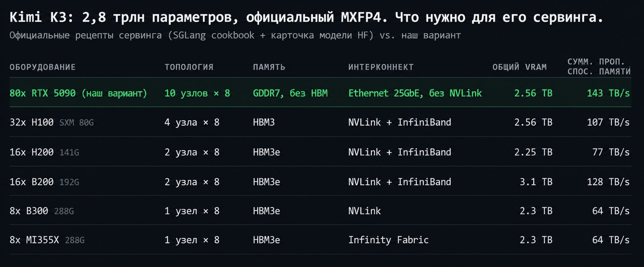Click "64 TB/s" in the MI355X row
Viewport: 644px width, 267px height.
[611, 240]
